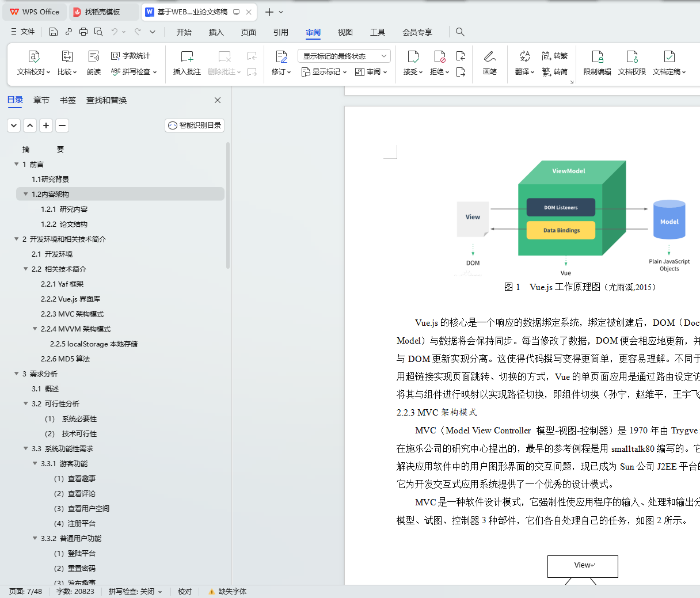The height and width of the screenshot is (598, 700).
Task: Click 页面: 7/48 in status bar
Action: click(26, 592)
